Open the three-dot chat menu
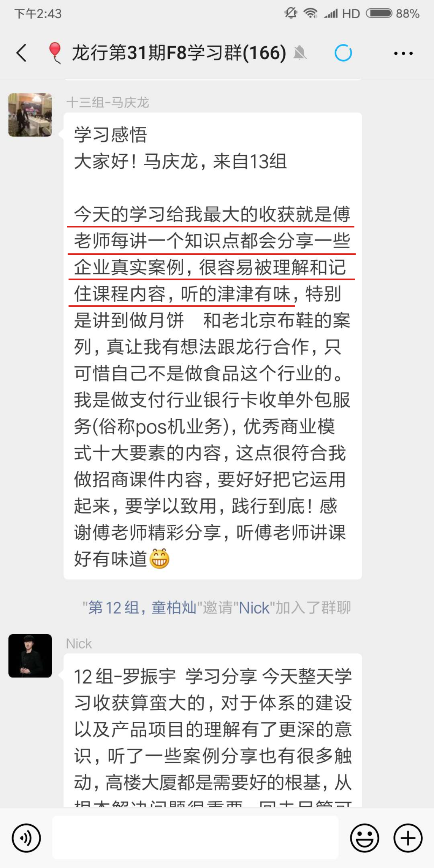The image size is (434, 868). click(403, 54)
